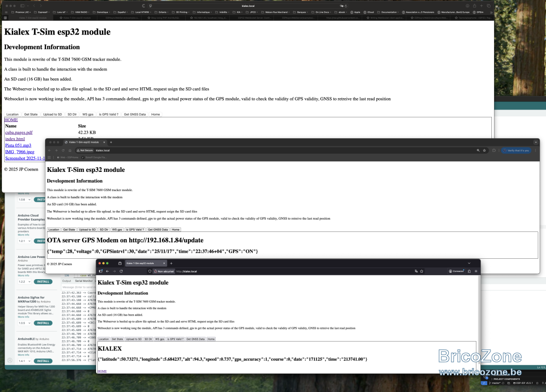Click WS gps in the Firefox page
Image resolution: width=546 pixels, height=392 pixels.
click(x=160, y=339)
